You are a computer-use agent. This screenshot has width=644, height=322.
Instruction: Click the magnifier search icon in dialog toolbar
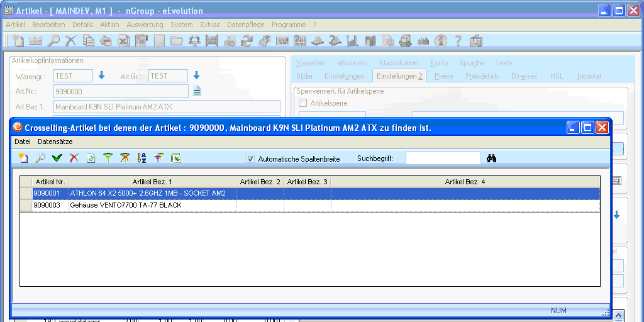(40, 158)
